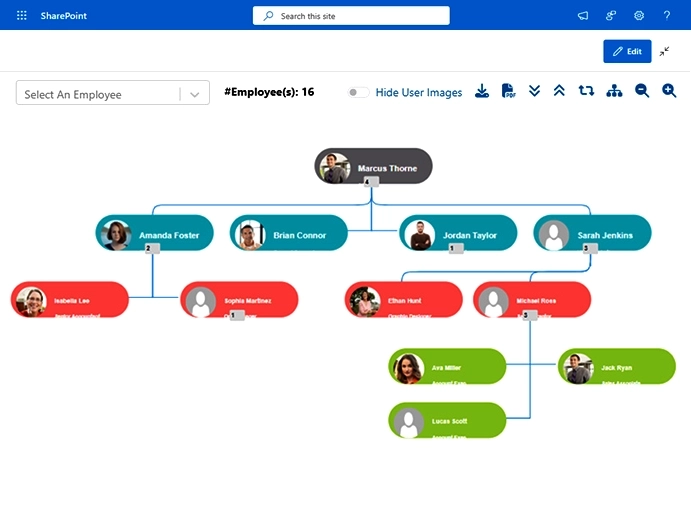Download the org chart as image

[482, 91]
